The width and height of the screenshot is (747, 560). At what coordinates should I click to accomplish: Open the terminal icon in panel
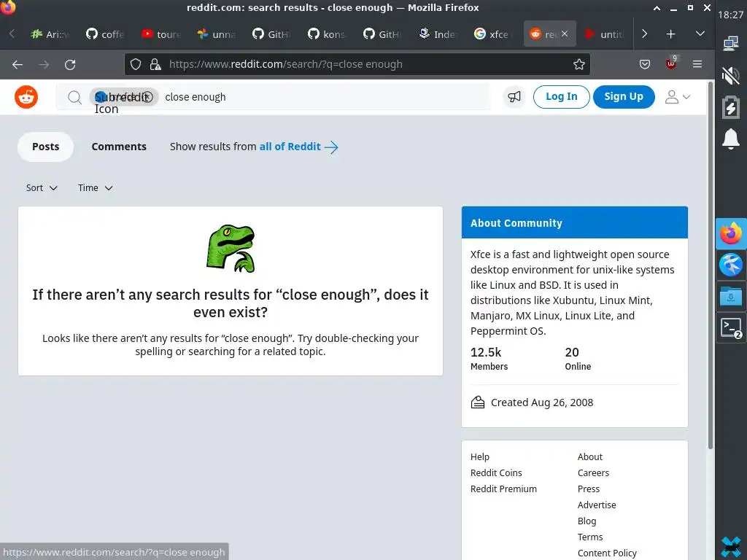click(731, 328)
